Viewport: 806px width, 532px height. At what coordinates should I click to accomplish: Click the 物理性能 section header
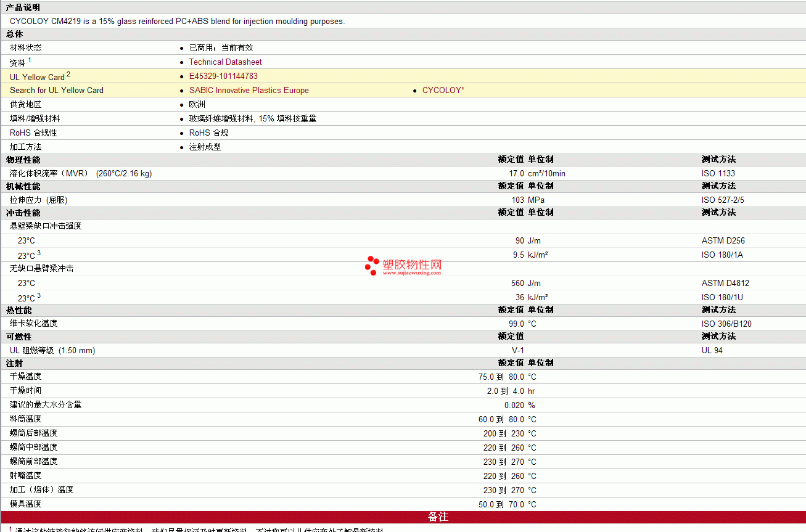click(x=23, y=160)
